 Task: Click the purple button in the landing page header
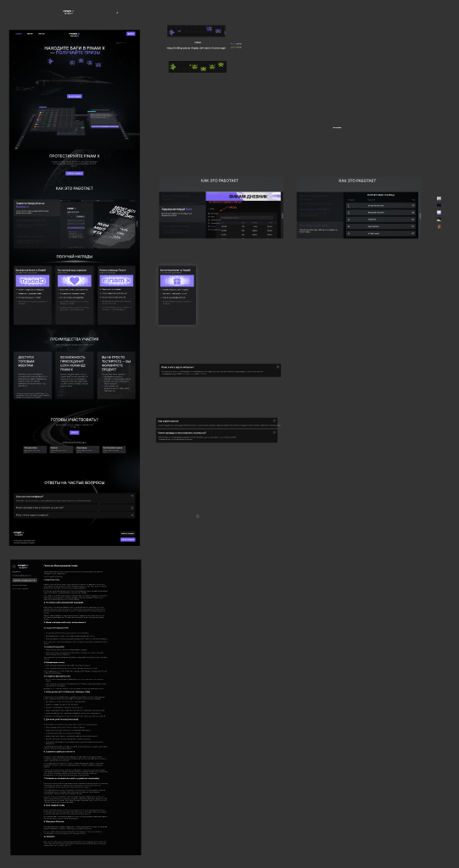(x=131, y=34)
